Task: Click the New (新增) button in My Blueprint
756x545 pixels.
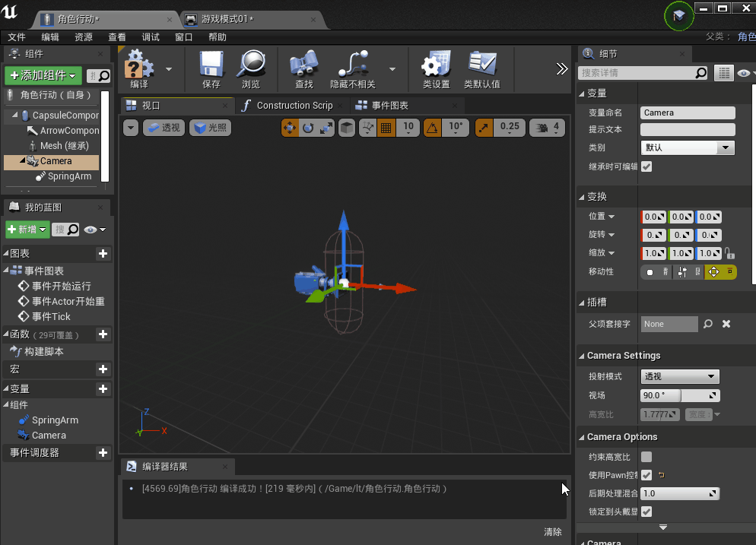Action: pos(27,230)
